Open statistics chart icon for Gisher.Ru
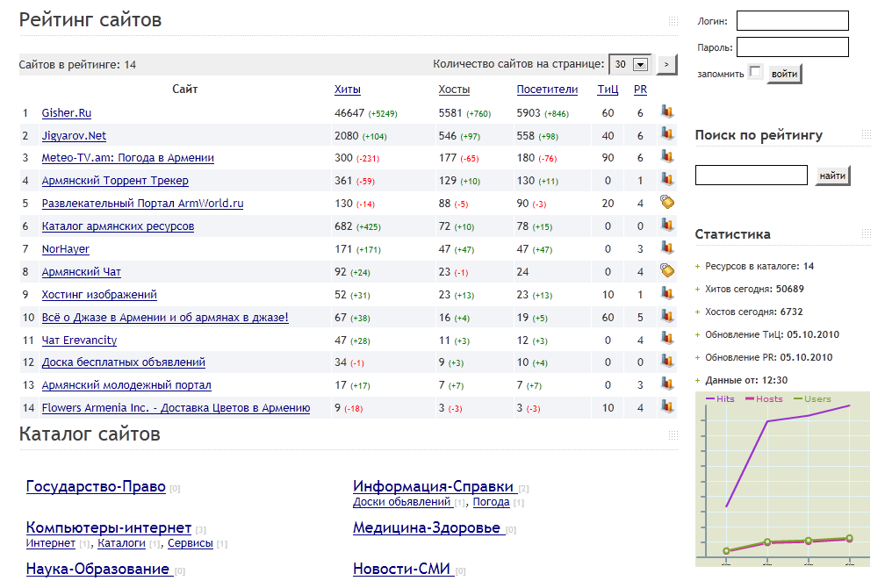Image resolution: width=885 pixels, height=588 pixels. (667, 111)
